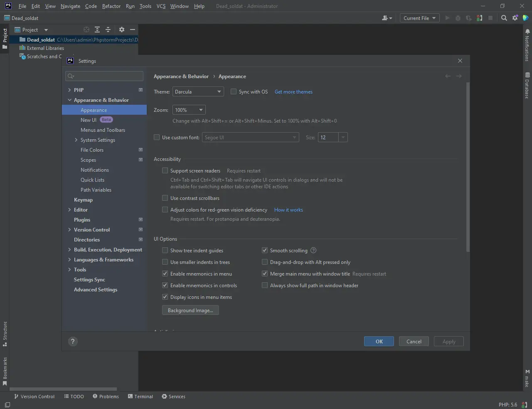Select Keymap in settings tree
The width and height of the screenshot is (532, 409).
pyautogui.click(x=83, y=200)
